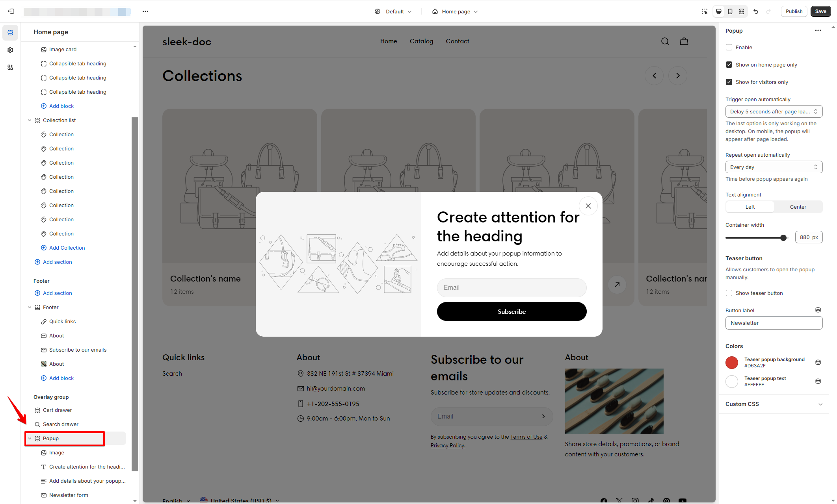837x504 pixels.
Task: Click Home in store navigation
Action: click(389, 41)
